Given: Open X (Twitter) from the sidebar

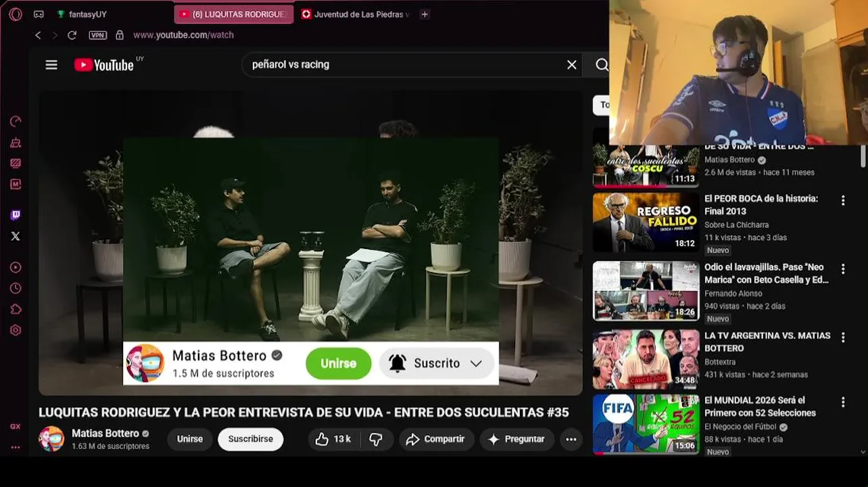Looking at the screenshot, I should tap(16, 236).
